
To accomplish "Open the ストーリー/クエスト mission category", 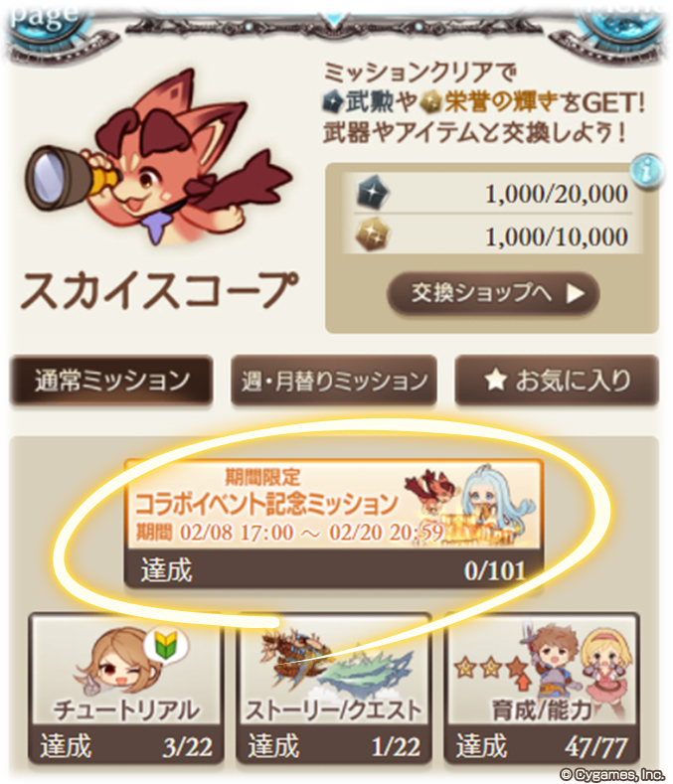I will point(334,688).
